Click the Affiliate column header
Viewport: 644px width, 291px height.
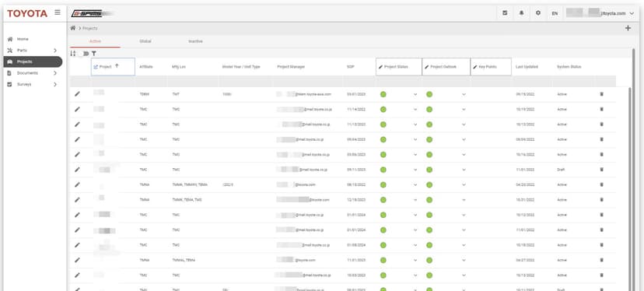pyautogui.click(x=145, y=67)
